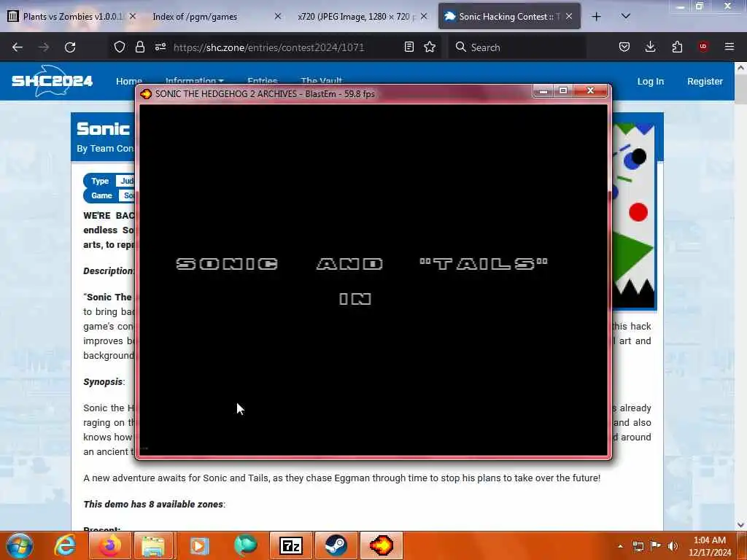The height and width of the screenshot is (560, 747).
Task: Click 'This demo has 8 available zones' text
Action: pos(153,505)
